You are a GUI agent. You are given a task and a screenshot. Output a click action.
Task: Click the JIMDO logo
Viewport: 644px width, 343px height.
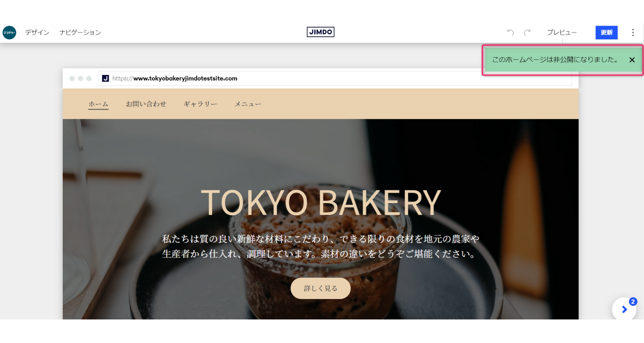point(321,32)
